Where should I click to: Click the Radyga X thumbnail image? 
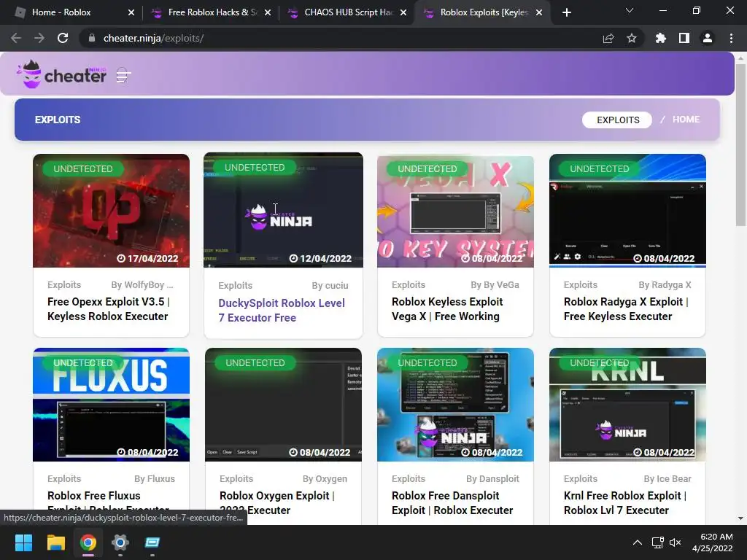point(627,211)
